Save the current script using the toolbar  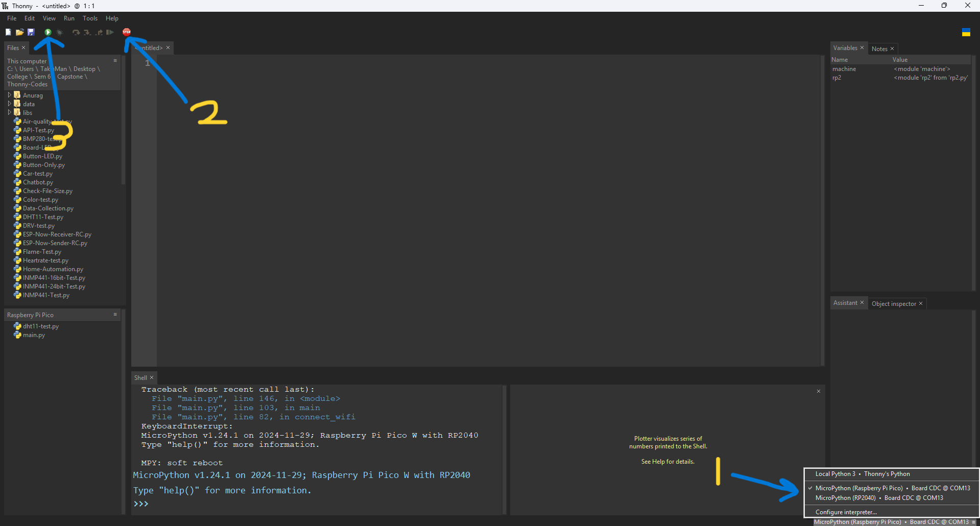pos(31,32)
